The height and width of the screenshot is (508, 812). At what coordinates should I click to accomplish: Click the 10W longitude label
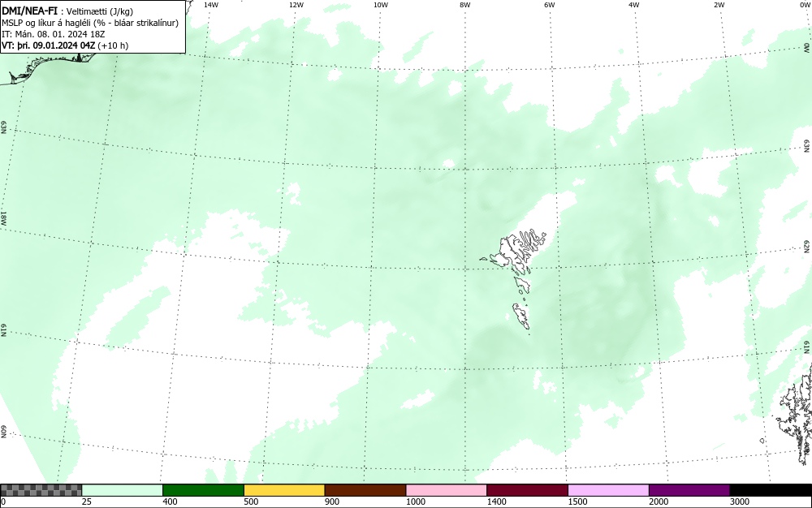(x=381, y=5)
